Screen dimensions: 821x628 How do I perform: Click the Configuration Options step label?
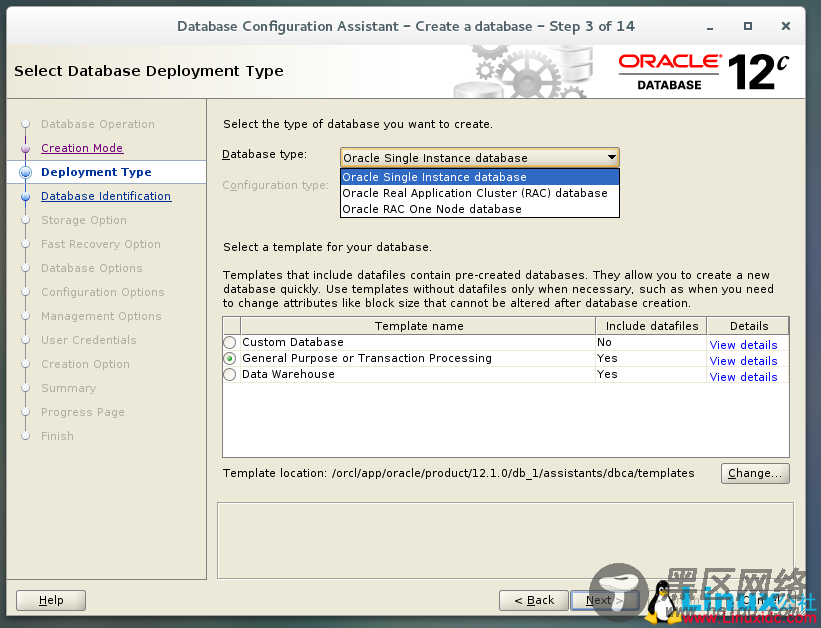tap(103, 292)
